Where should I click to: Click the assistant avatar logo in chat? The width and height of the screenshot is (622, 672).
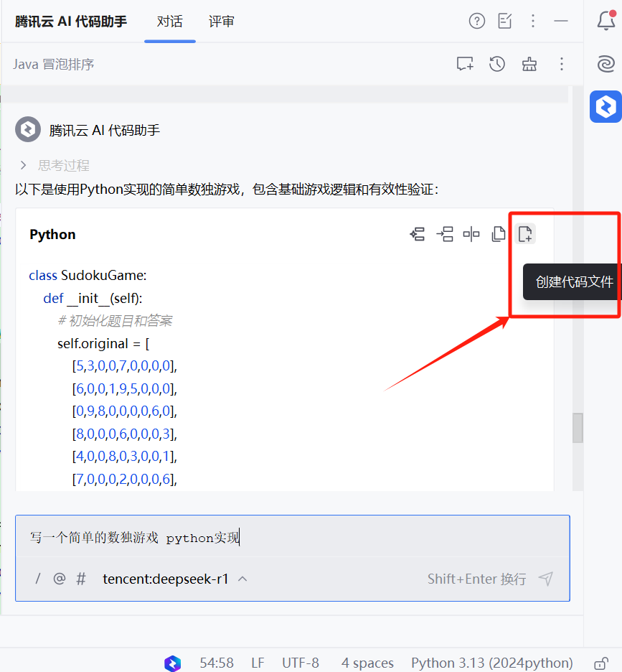coord(28,129)
